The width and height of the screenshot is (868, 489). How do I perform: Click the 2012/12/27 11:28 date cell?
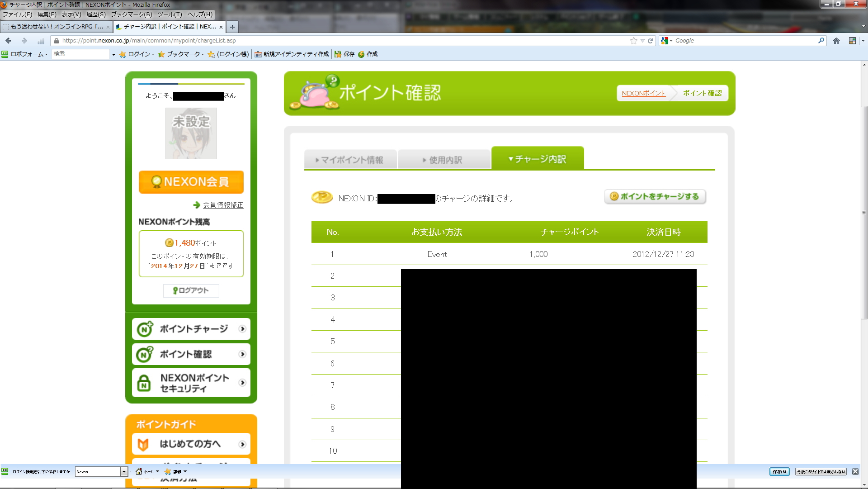coord(663,254)
